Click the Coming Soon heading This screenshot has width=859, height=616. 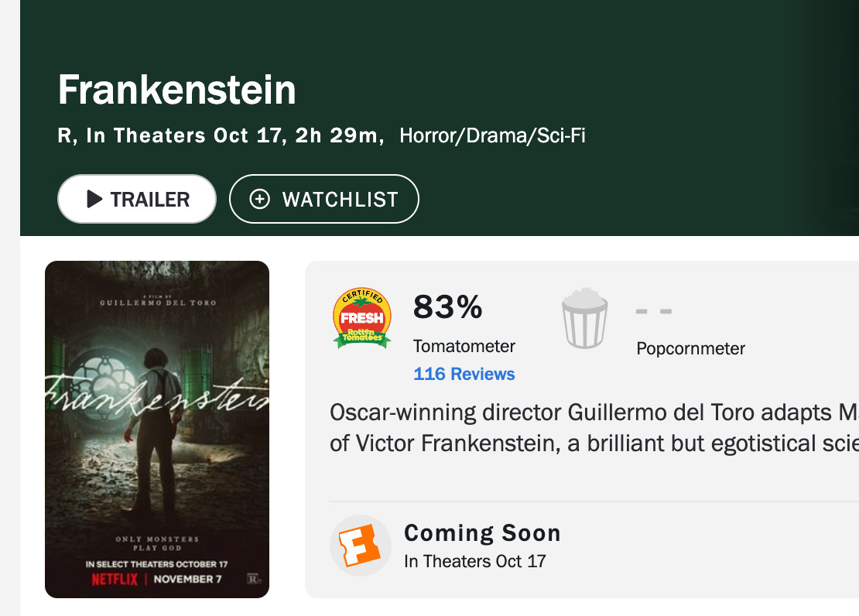coord(482,533)
